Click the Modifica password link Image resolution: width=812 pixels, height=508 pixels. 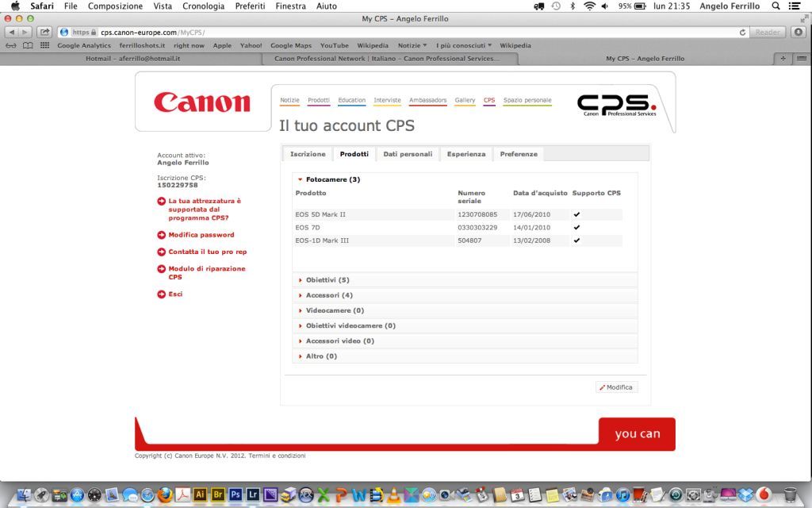tap(201, 235)
